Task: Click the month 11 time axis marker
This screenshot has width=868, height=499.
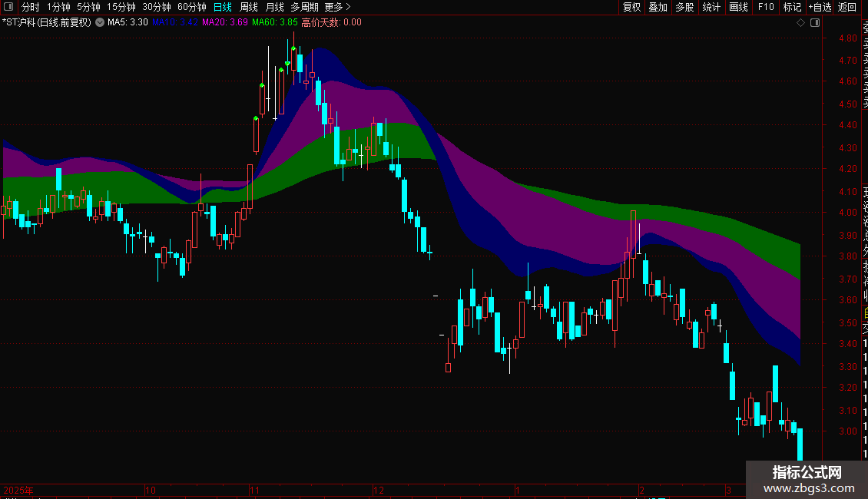Action: (x=254, y=490)
